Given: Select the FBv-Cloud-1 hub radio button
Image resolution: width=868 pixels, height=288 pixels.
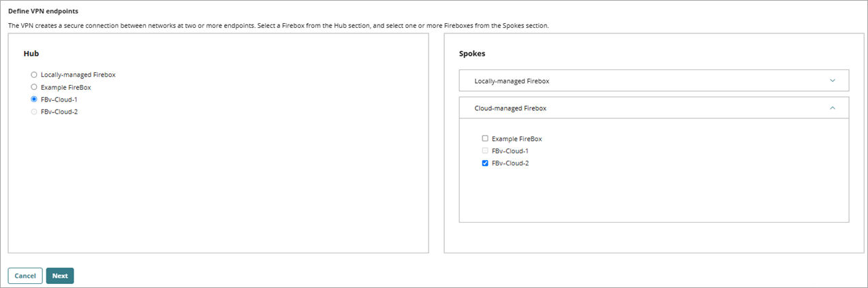Looking at the screenshot, I should (x=34, y=99).
